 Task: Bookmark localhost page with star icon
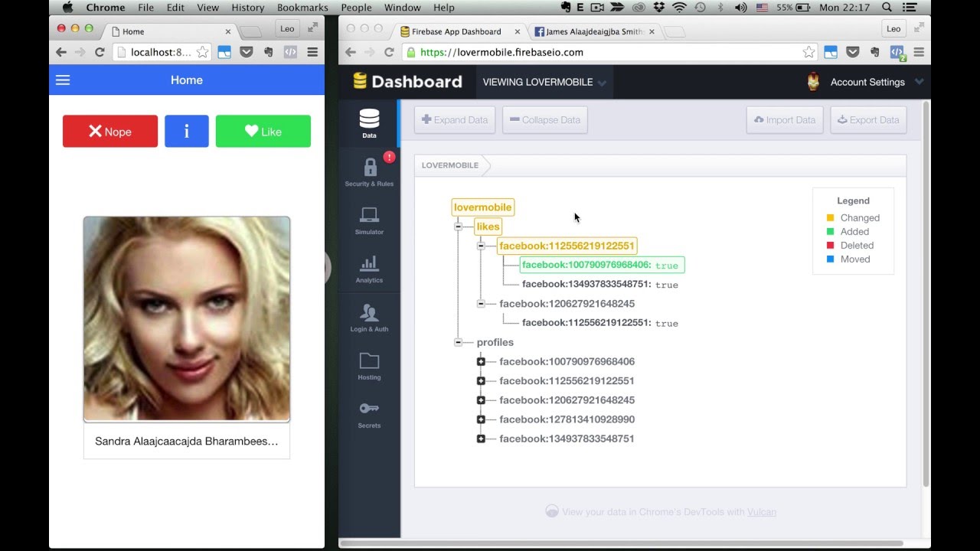coord(202,52)
